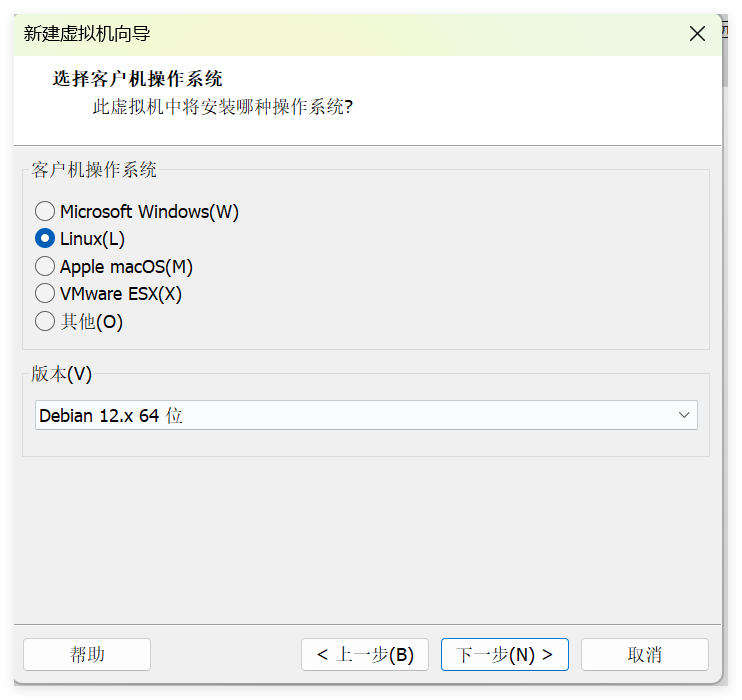Pick the Apple macOS(M) radio option

(45, 267)
